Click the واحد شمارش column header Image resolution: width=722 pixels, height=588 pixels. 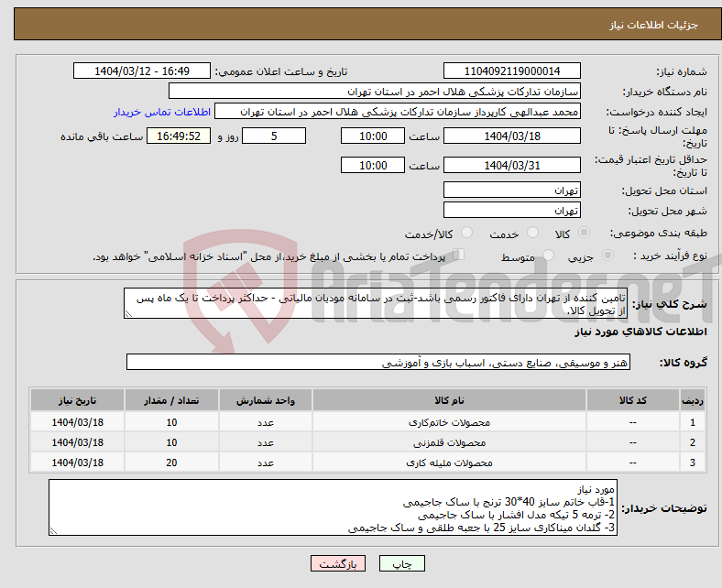pyautogui.click(x=266, y=399)
